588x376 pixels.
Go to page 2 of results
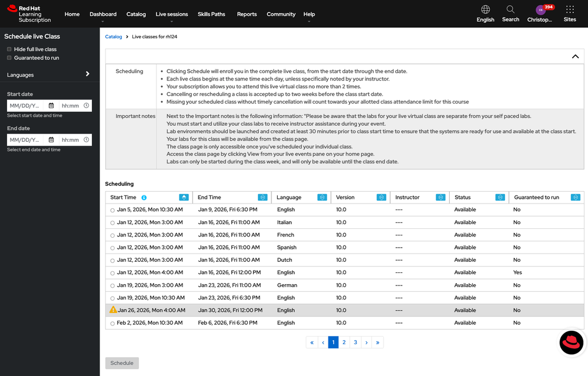pos(344,342)
